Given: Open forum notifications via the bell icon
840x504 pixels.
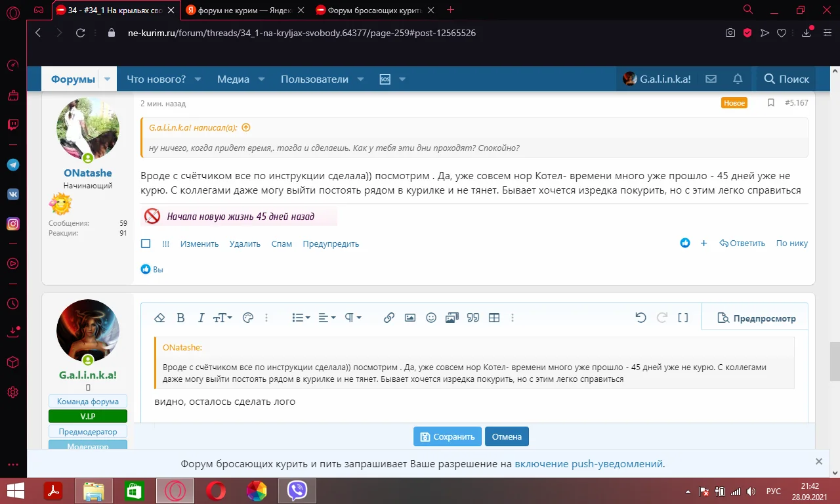Looking at the screenshot, I should tap(737, 79).
